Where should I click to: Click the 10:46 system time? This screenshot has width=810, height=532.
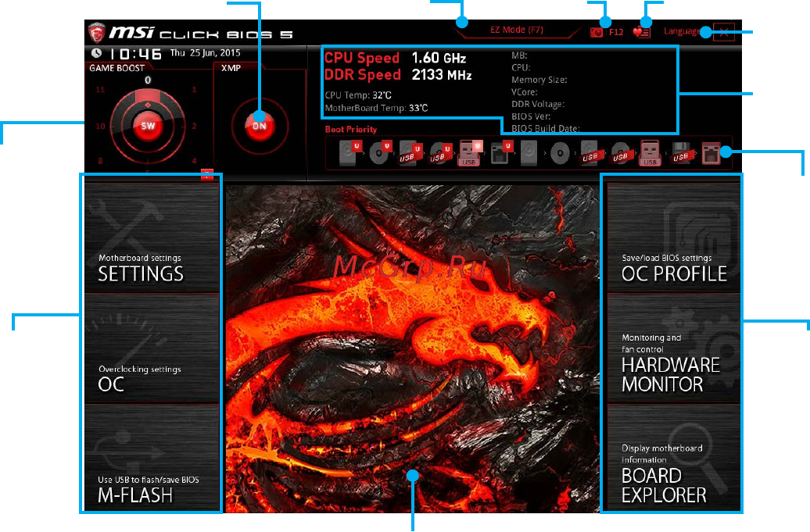tap(136, 54)
